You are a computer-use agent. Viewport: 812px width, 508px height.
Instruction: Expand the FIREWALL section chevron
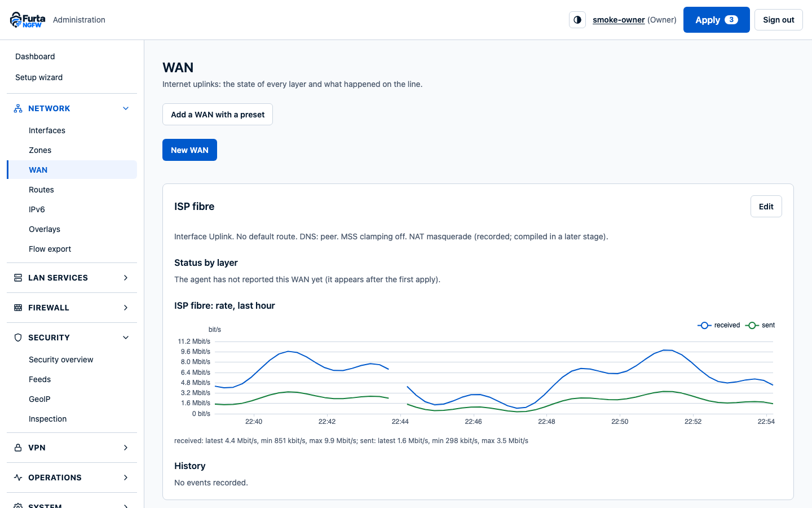point(126,308)
